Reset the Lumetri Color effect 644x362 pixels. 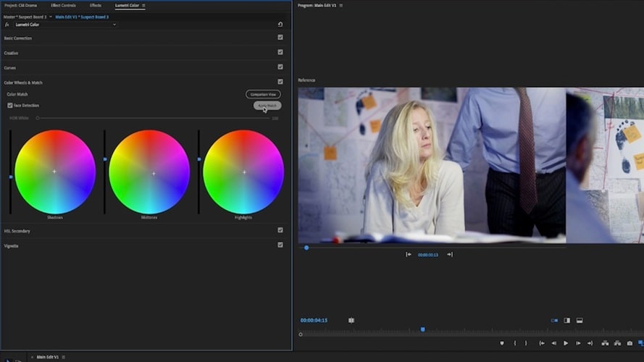coord(280,24)
